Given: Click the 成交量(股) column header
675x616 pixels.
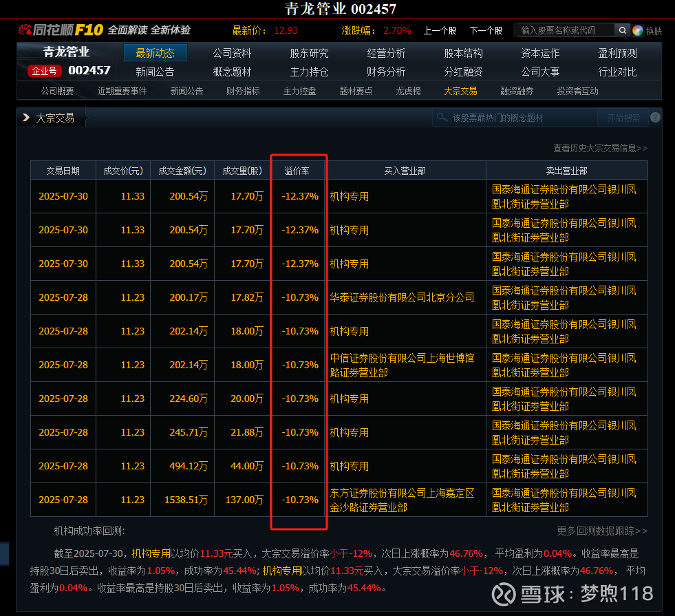Looking at the screenshot, I should pos(242,171).
